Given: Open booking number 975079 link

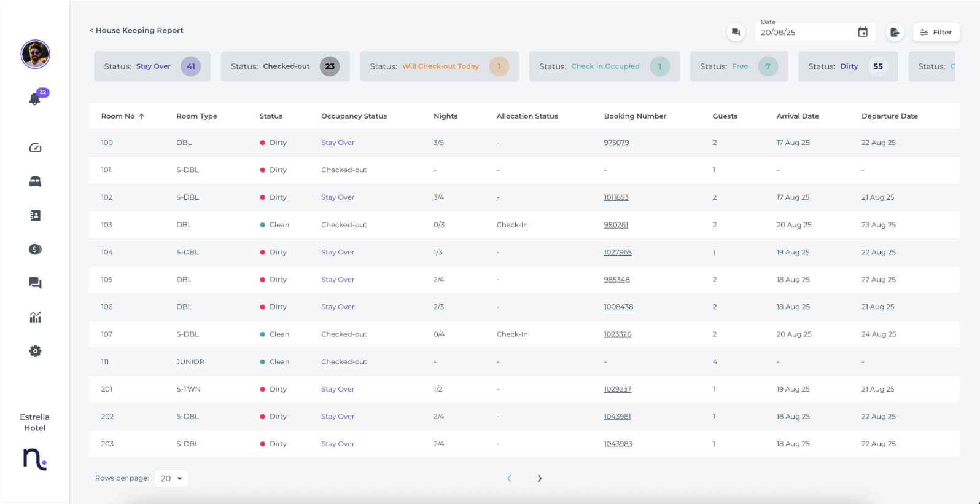Looking at the screenshot, I should click(x=616, y=143).
